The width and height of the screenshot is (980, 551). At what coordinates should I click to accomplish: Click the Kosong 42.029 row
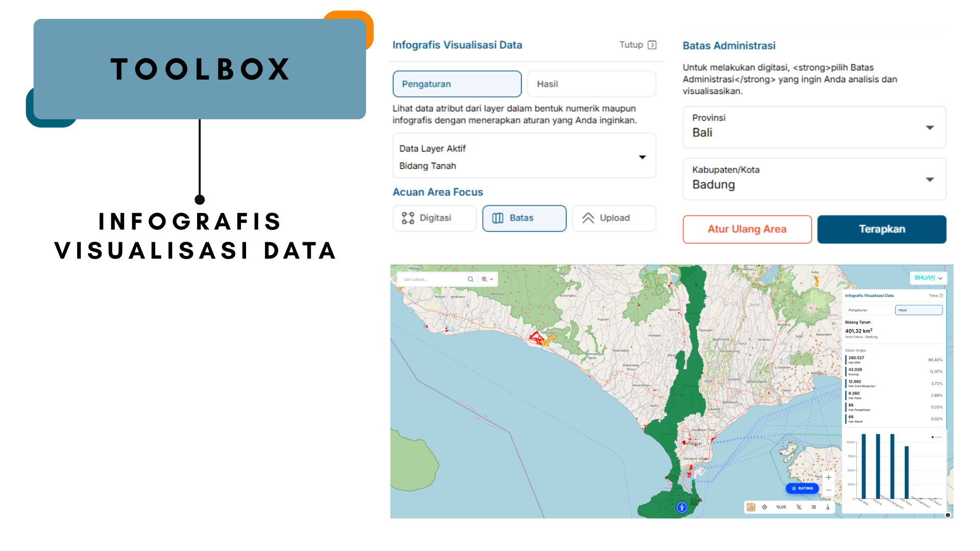894,372
